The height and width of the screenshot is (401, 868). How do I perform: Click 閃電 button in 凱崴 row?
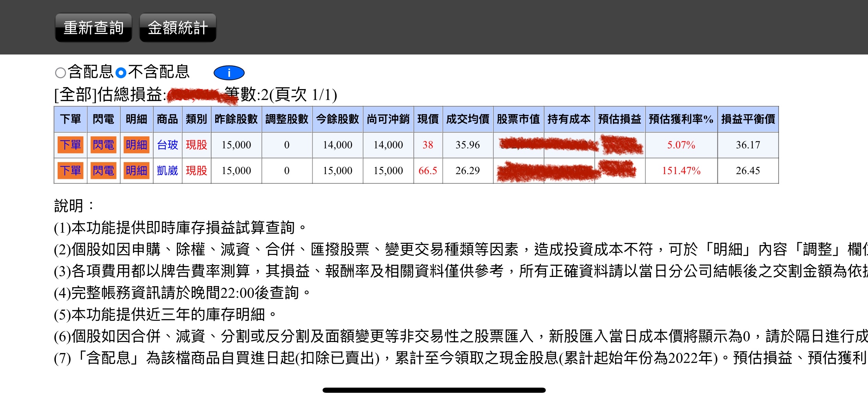(x=103, y=171)
